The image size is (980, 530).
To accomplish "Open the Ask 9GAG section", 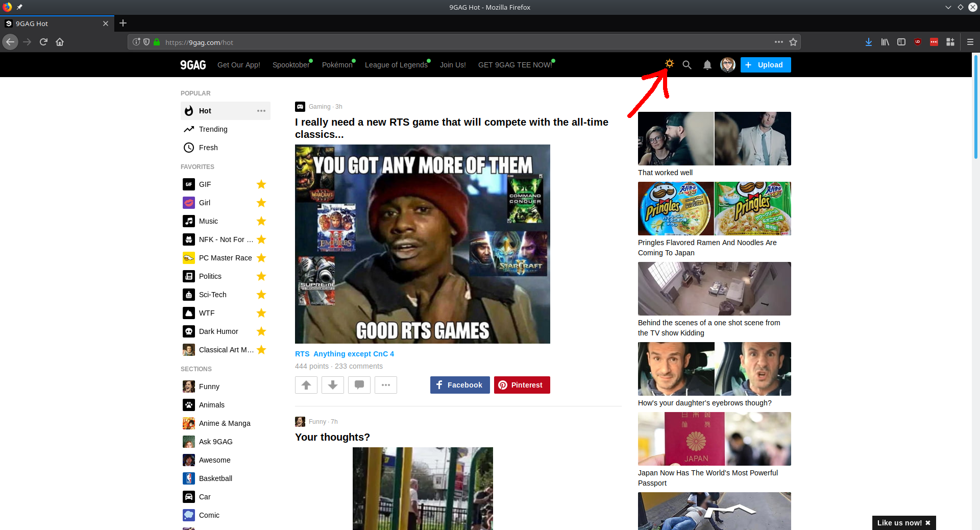I will [226, 442].
